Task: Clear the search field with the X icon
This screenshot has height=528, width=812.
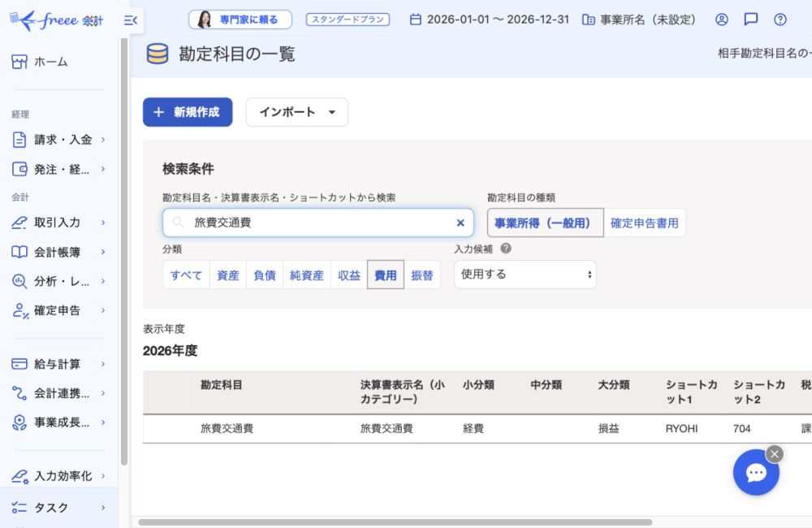Action: click(460, 223)
